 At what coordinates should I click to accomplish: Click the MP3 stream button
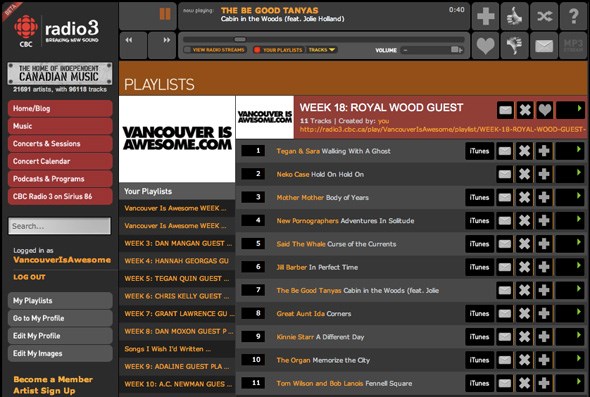point(573,46)
